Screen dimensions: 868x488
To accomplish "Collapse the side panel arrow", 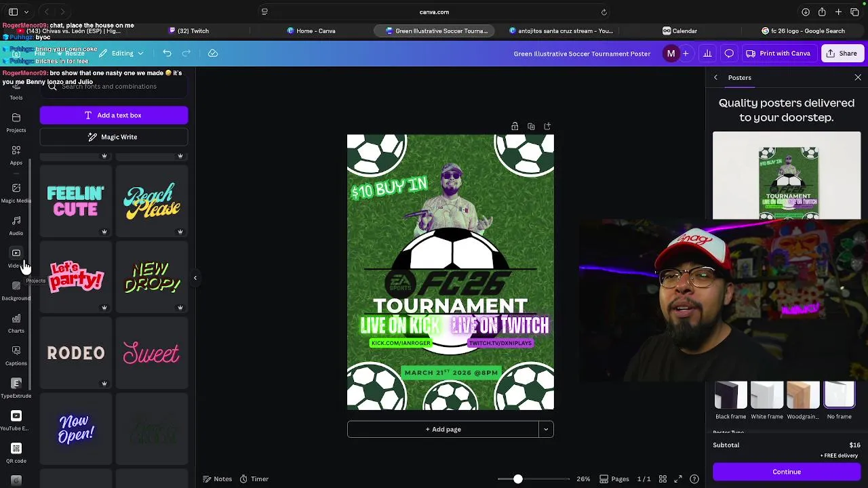I will click(x=195, y=278).
